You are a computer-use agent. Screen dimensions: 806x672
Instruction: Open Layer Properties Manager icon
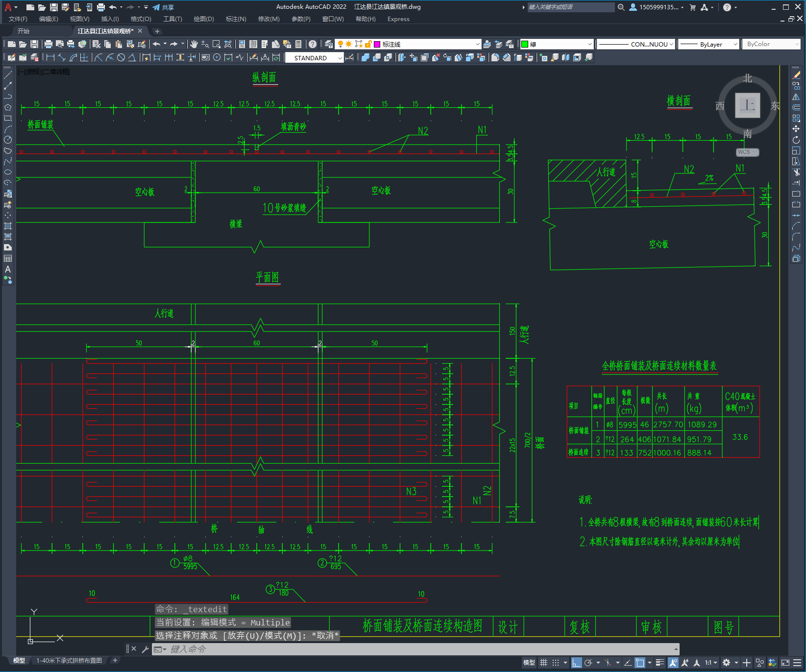point(328,44)
